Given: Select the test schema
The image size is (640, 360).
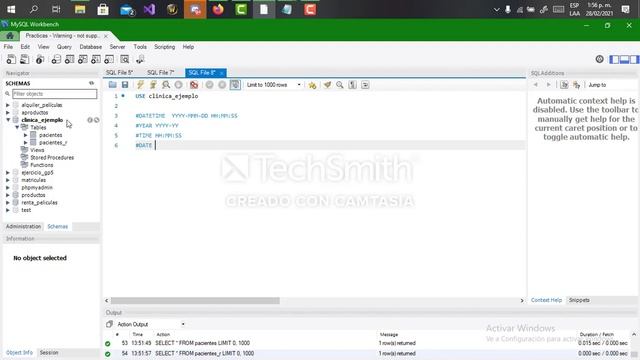Looking at the screenshot, I should [26, 210].
